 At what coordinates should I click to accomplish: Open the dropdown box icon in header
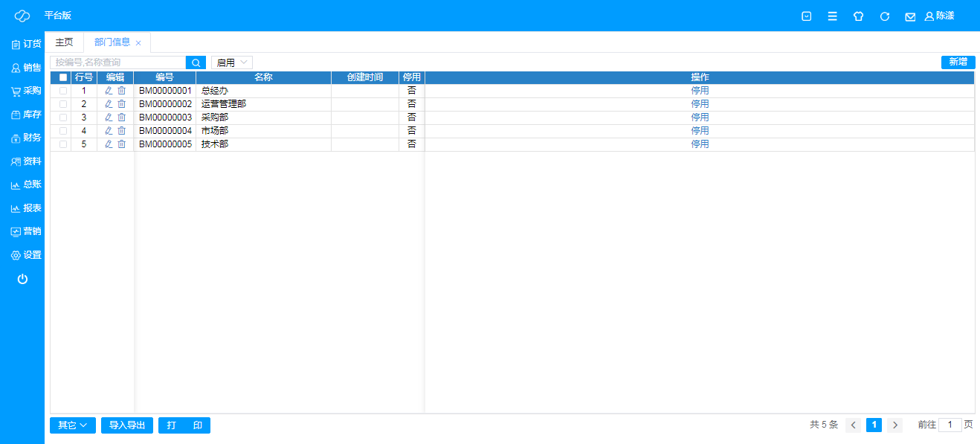pyautogui.click(x=807, y=16)
